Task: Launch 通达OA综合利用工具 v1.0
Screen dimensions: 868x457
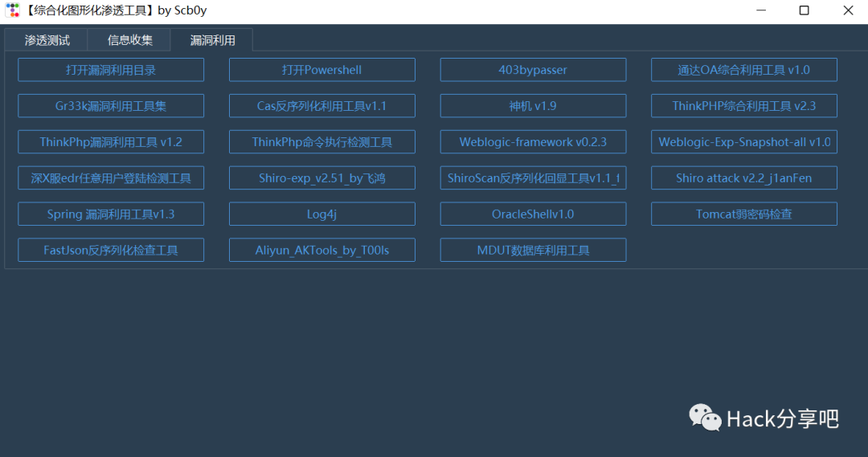Action: pyautogui.click(x=744, y=70)
